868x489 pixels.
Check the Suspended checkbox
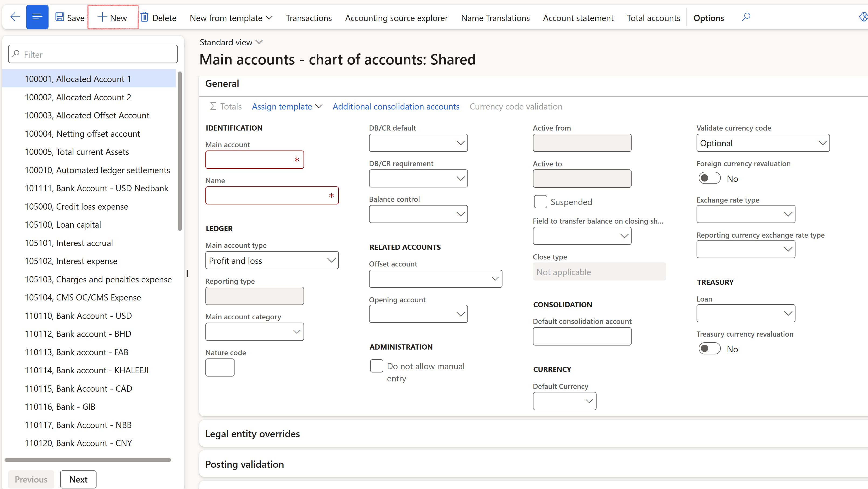[x=540, y=202]
